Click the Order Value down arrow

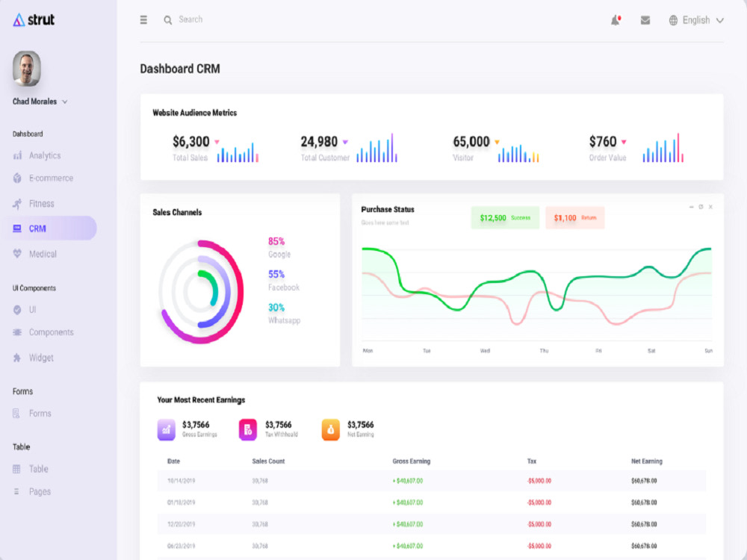(x=624, y=142)
